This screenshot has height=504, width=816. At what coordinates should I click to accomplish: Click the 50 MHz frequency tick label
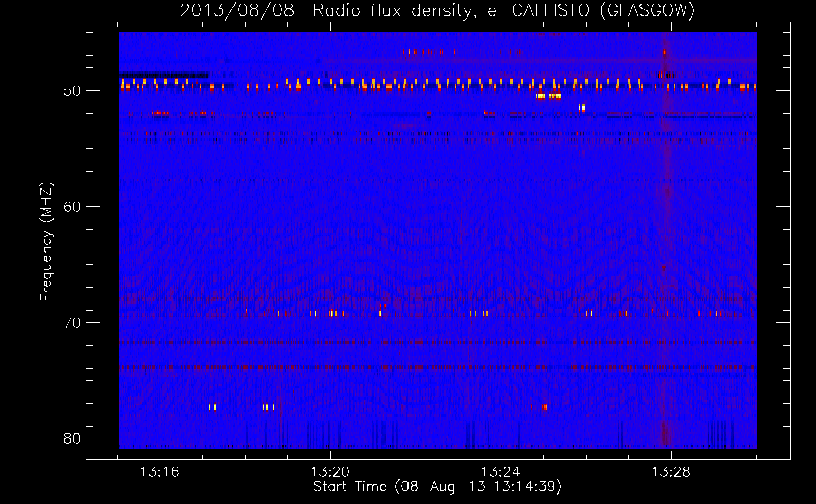click(72, 91)
